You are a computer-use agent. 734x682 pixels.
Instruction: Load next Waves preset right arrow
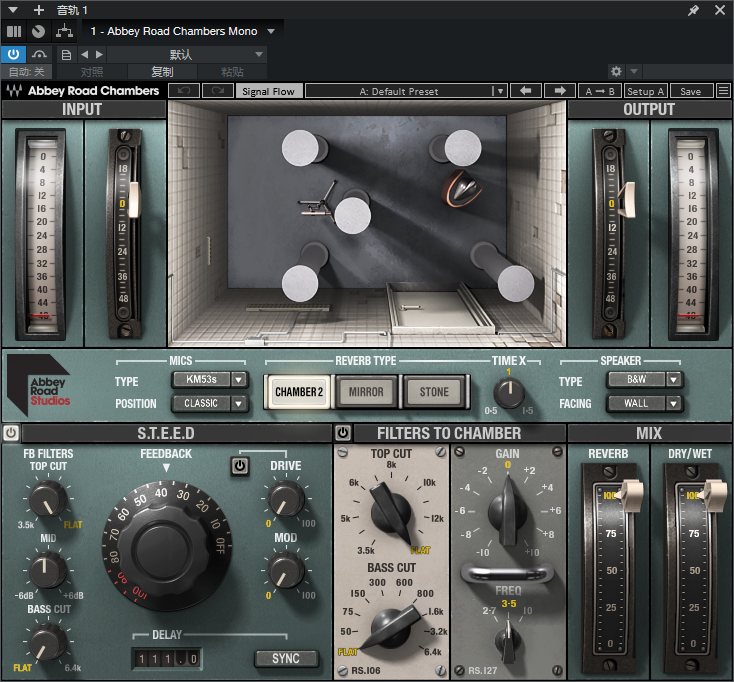(560, 91)
